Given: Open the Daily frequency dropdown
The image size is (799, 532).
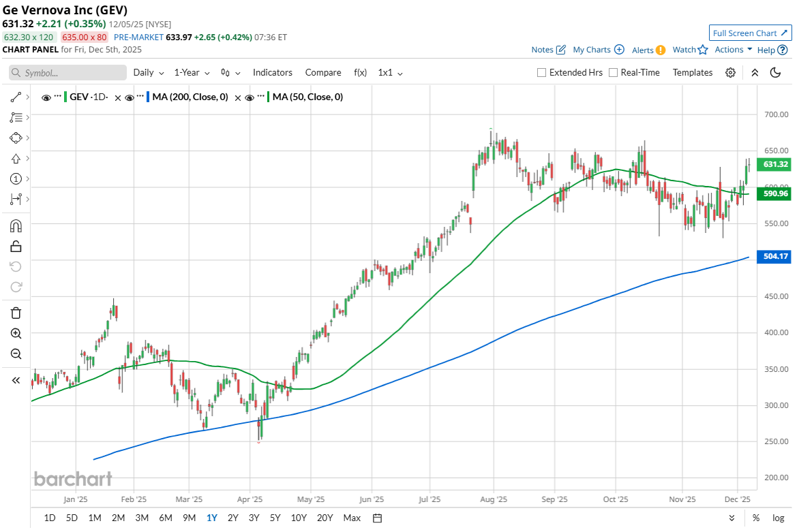Looking at the screenshot, I should point(149,72).
